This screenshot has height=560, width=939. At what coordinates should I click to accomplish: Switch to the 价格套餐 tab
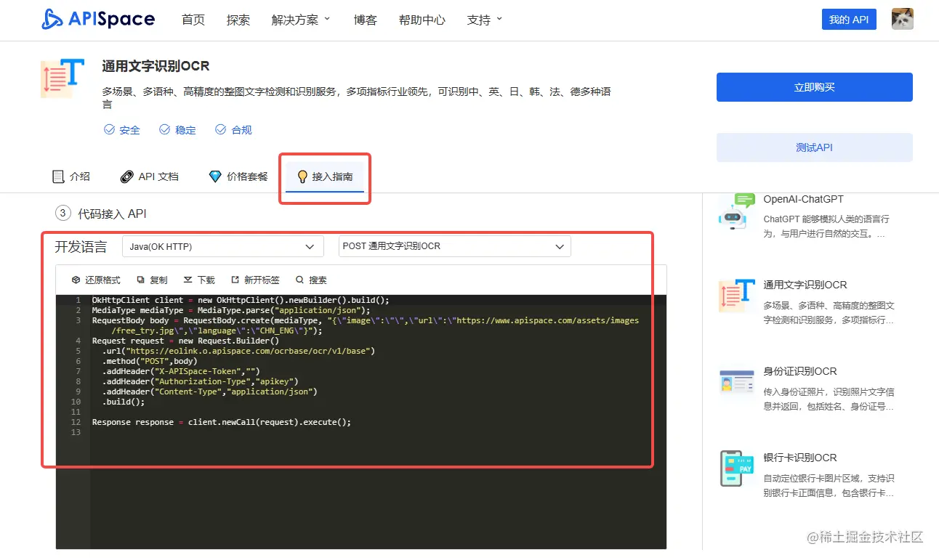[x=238, y=176]
